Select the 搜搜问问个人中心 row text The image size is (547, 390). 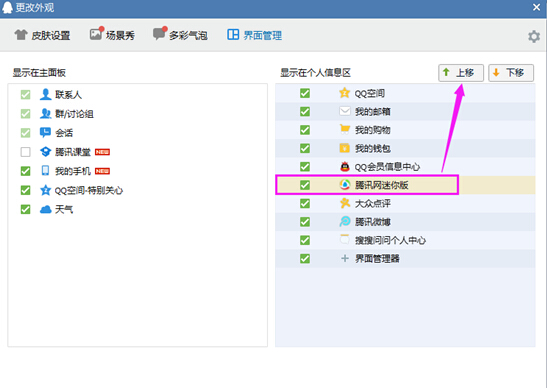point(390,240)
